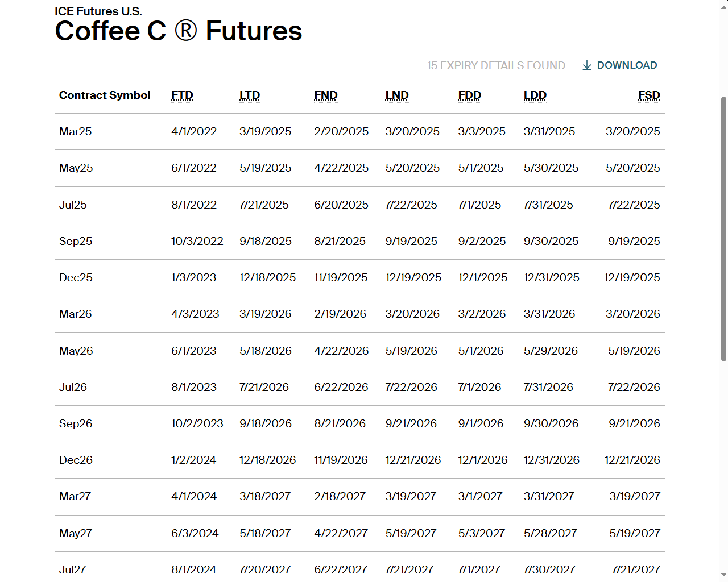
Task: Click Mar25 LDD value 3/31/2025
Action: [x=549, y=132]
